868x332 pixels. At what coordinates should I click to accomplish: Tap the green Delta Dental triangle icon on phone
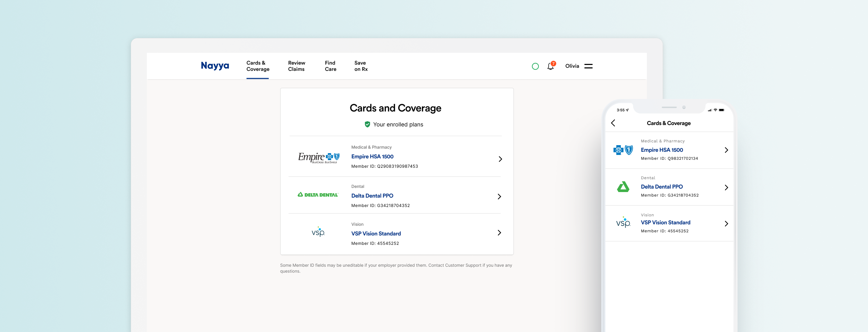pos(623,187)
